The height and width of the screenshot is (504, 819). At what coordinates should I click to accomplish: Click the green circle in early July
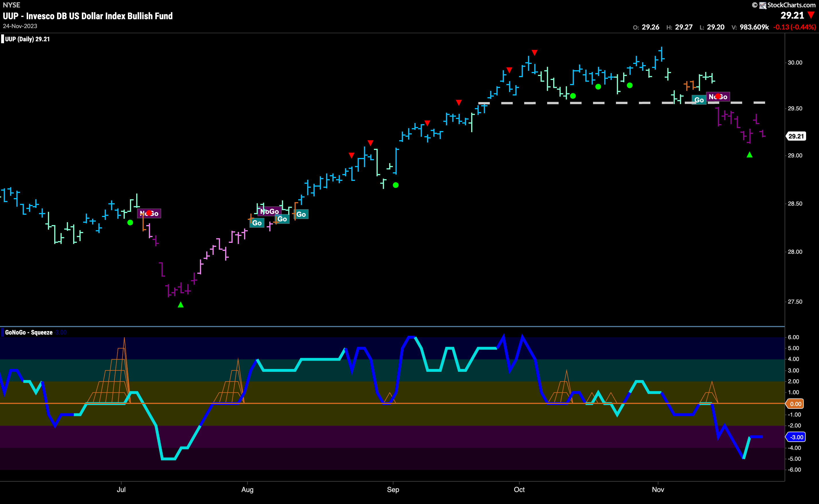(x=130, y=223)
